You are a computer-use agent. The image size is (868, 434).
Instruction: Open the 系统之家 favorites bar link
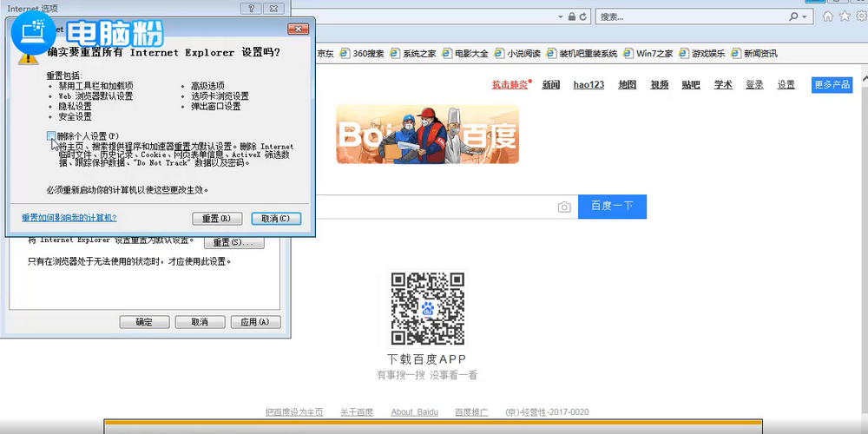(x=413, y=54)
